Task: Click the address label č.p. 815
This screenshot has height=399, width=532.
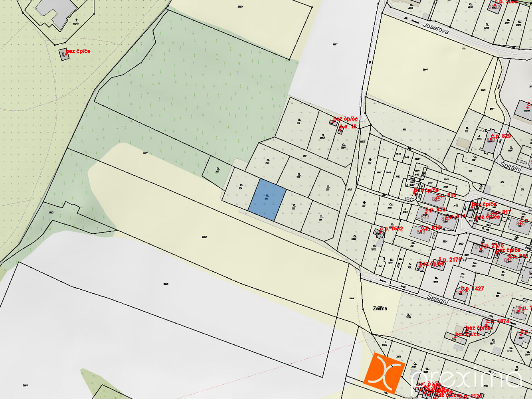Action: [446, 195]
